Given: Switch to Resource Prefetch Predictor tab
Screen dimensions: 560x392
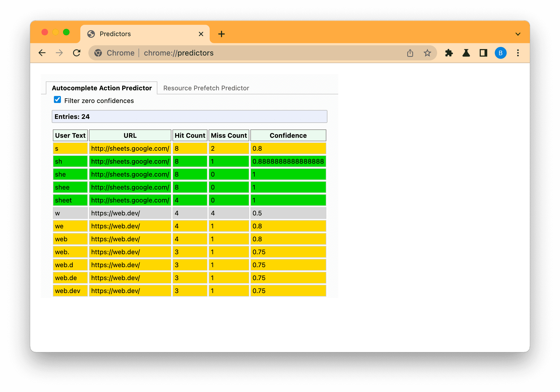Looking at the screenshot, I should point(206,88).
